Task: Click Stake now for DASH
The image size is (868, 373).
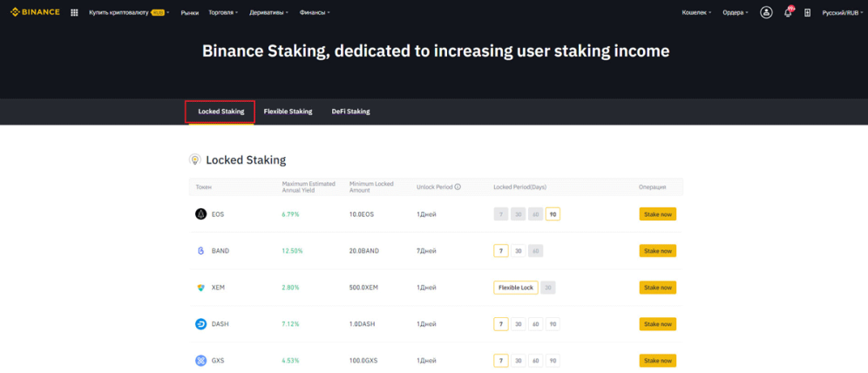Action: pos(658,324)
